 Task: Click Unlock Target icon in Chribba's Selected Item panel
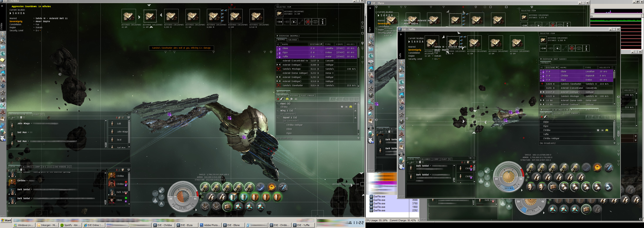pyautogui.click(x=308, y=22)
